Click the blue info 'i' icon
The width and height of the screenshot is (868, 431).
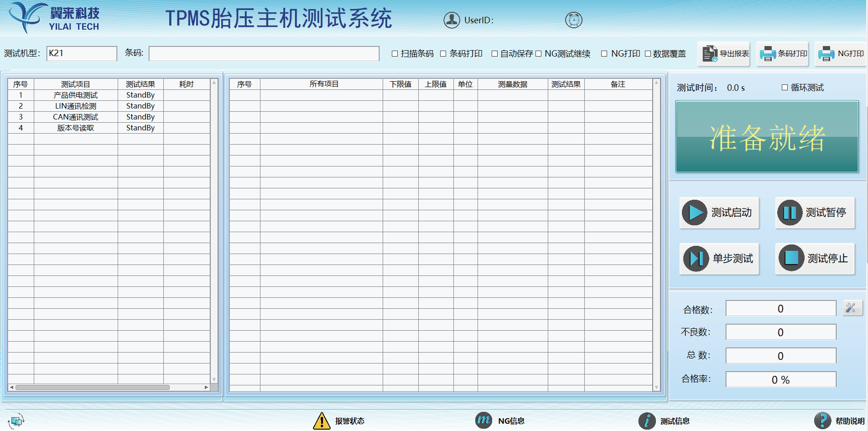(x=647, y=421)
